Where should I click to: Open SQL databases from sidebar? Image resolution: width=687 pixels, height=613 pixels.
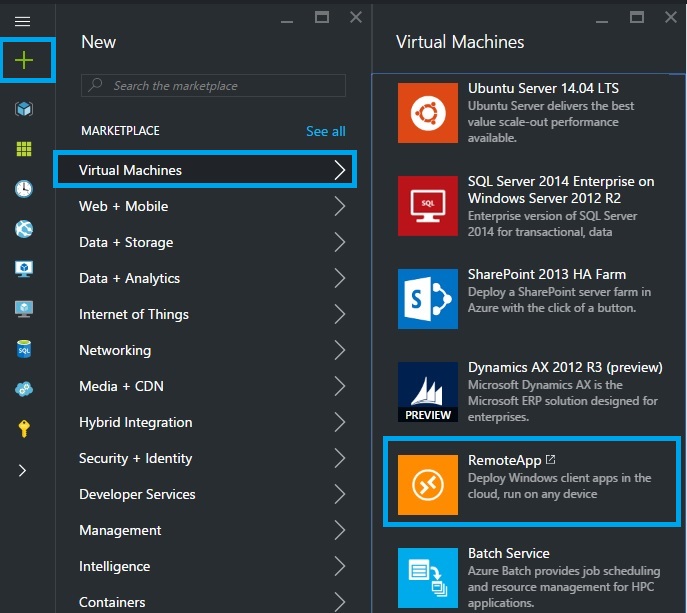[x=23, y=348]
